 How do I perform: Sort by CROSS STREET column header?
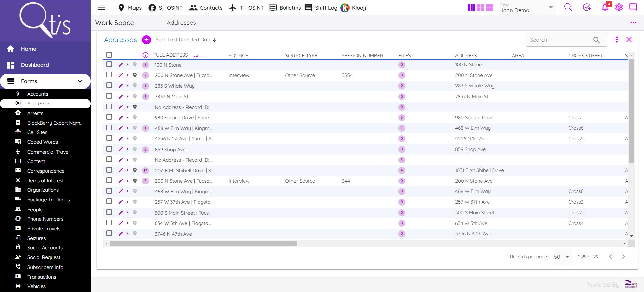585,56
